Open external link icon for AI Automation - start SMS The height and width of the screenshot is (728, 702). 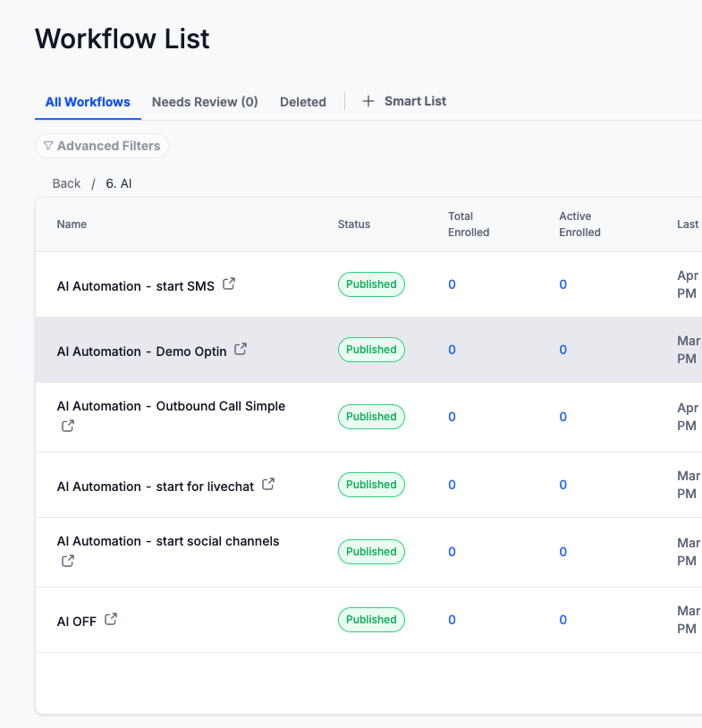coord(229,284)
